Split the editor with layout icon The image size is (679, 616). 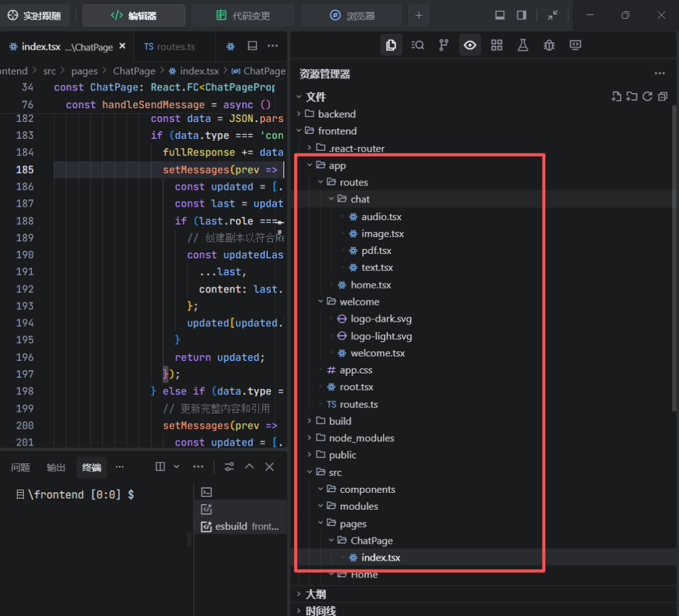[253, 46]
